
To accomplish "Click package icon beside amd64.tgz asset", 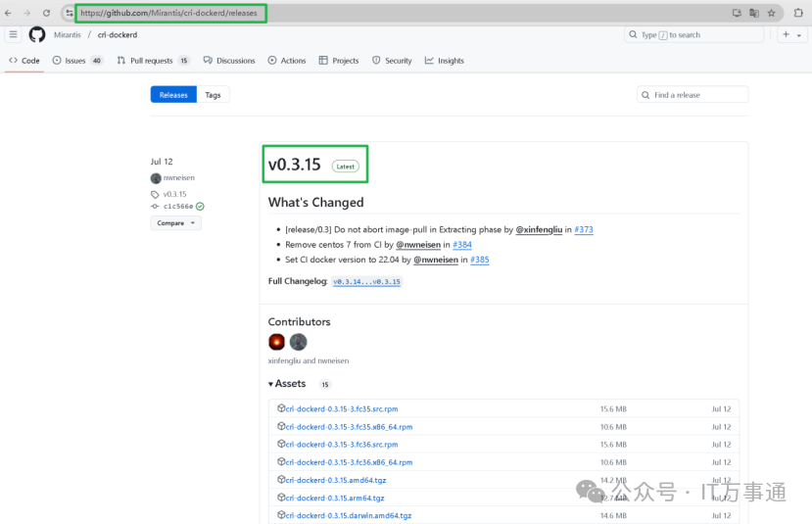I will 281,480.
